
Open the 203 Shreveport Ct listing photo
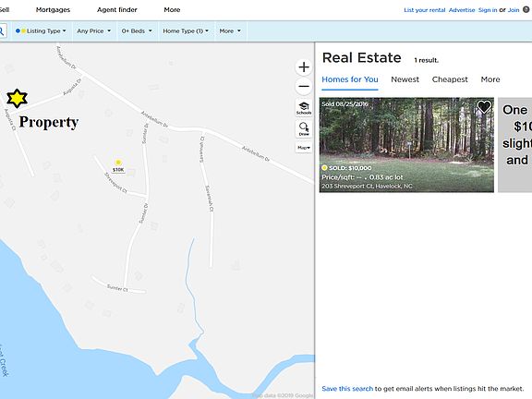[406, 145]
